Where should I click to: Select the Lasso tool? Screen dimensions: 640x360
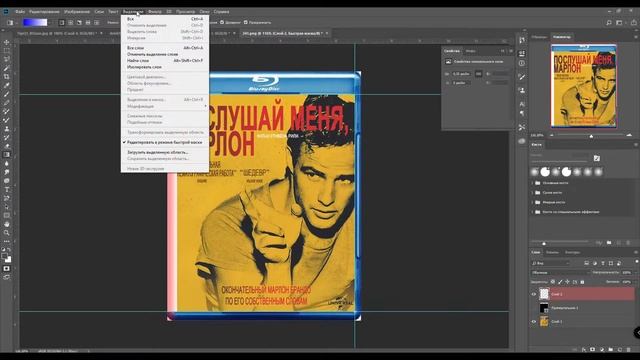pos(7,59)
